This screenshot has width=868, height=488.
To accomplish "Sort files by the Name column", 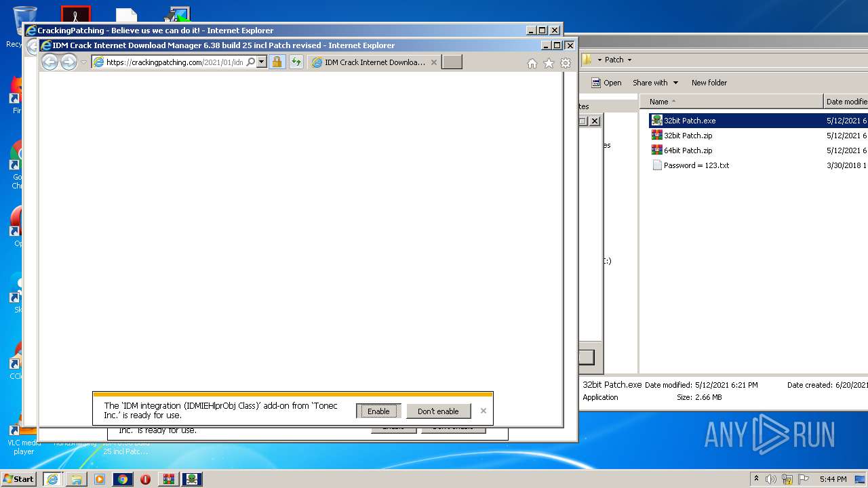I will (732, 102).
